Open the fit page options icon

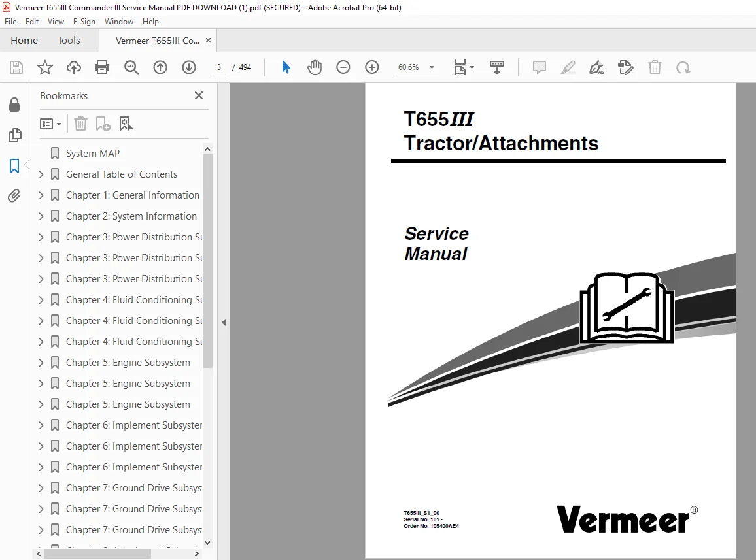tap(463, 67)
